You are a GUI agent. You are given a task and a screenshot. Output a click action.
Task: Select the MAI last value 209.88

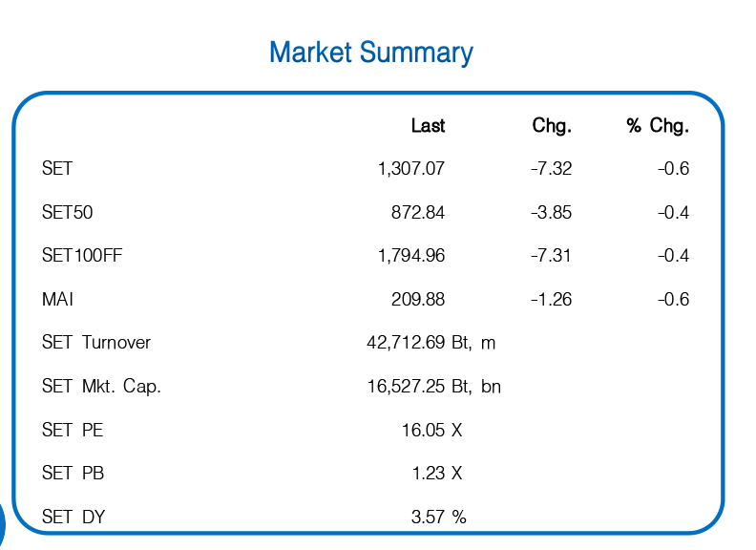pyautogui.click(x=418, y=300)
